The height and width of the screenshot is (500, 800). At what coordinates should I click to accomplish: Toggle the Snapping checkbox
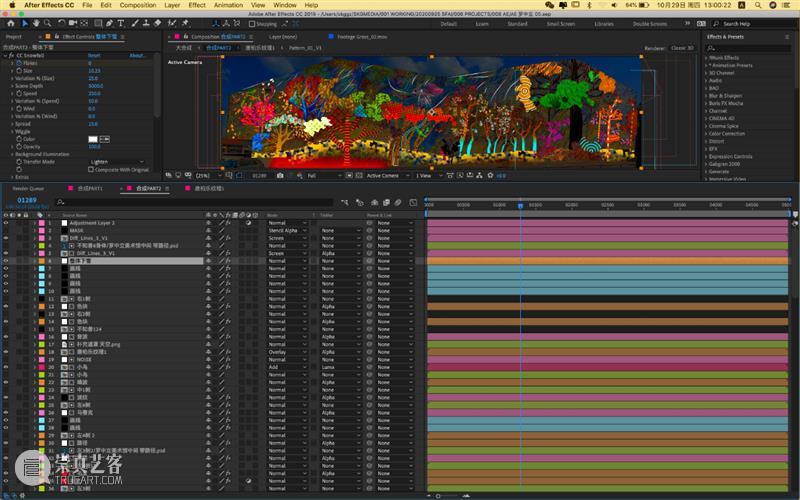point(252,24)
